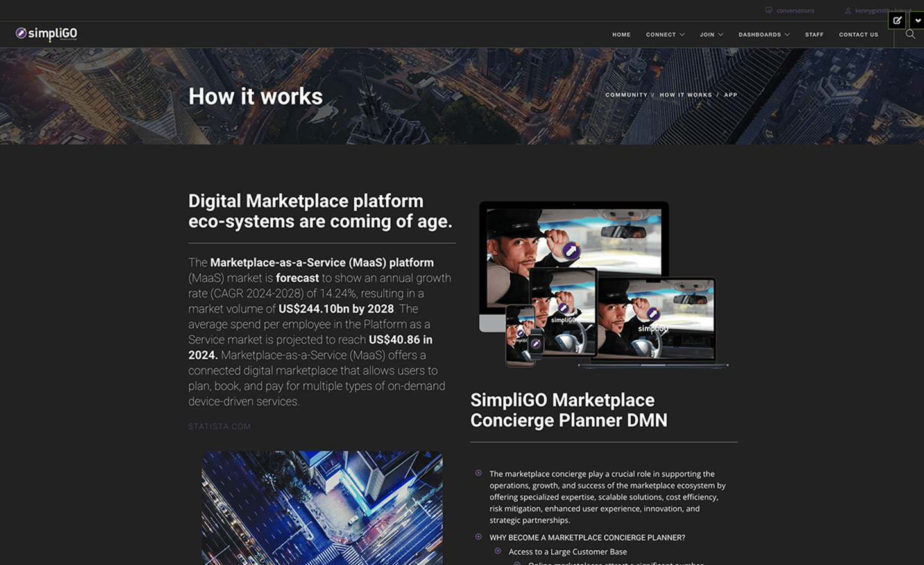This screenshot has width=924, height=565.
Task: Click the COMMUNITY breadcrumb link
Action: 626,95
